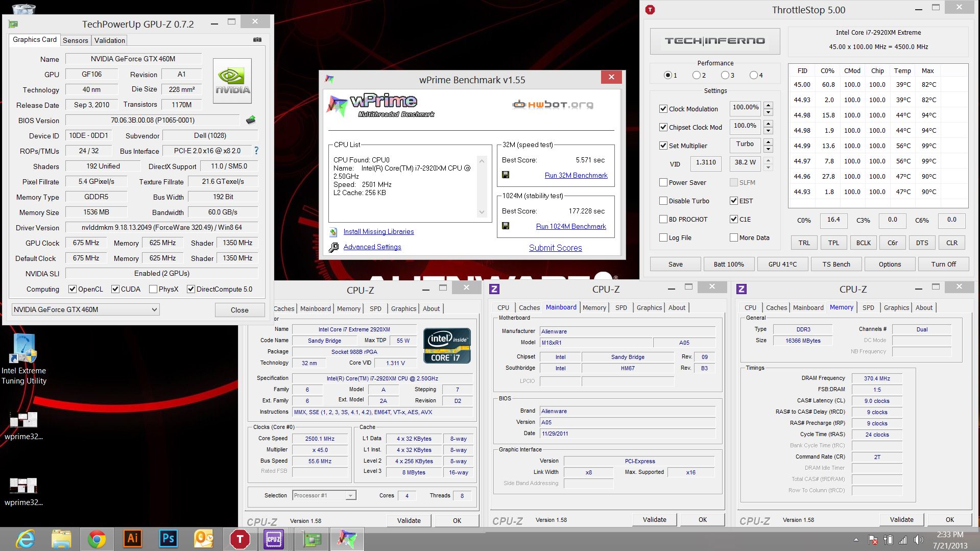
Task: Toggle the Set Multiplier checkbox
Action: (x=663, y=146)
